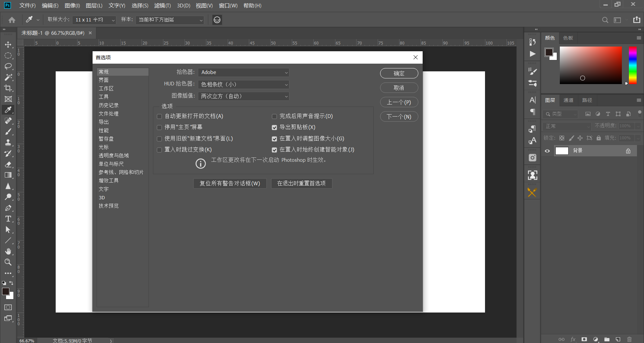Click the 背景 layer thumbnail
This screenshot has height=343, width=644.
click(562, 151)
